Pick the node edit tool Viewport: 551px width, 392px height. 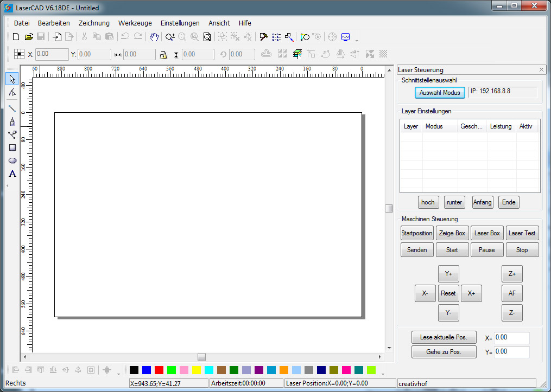[x=12, y=93]
